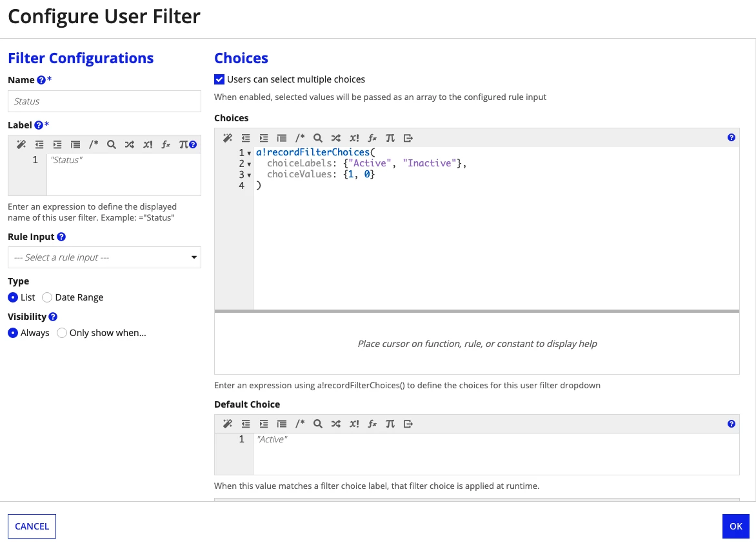
Task: Select the Date Range type radio button
Action: (47, 297)
